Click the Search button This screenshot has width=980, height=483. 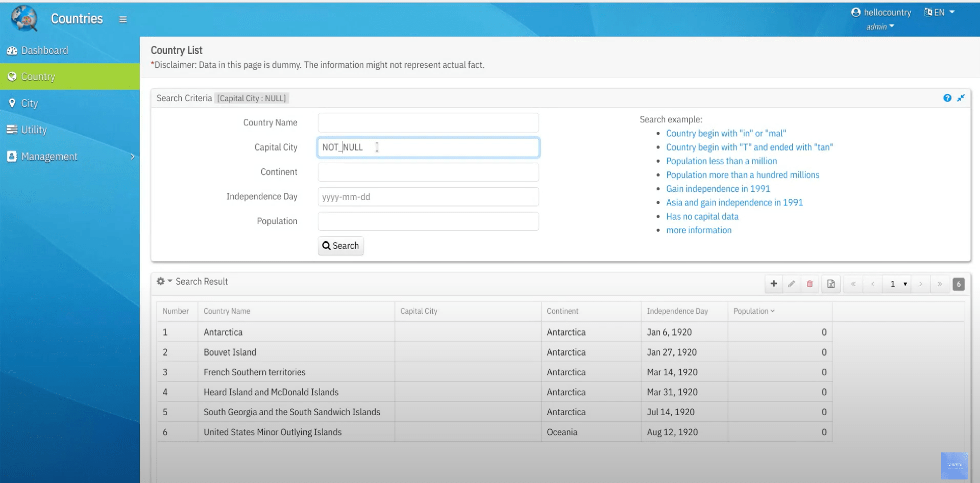point(340,246)
